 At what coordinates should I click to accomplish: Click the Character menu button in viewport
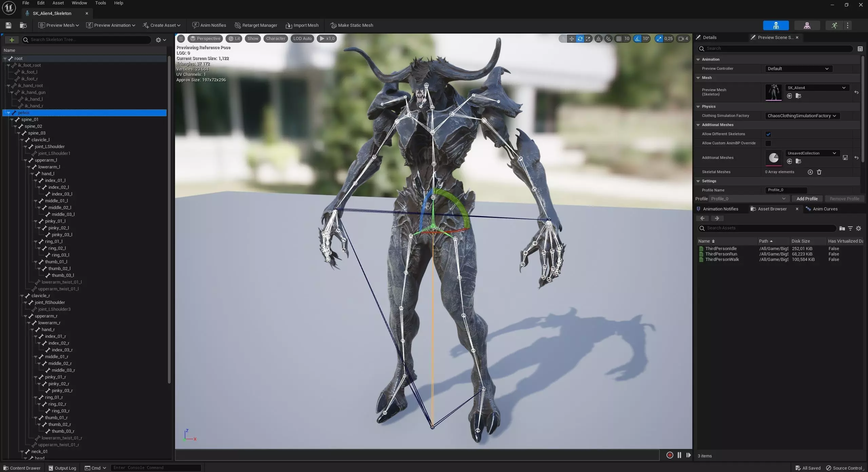coord(276,39)
